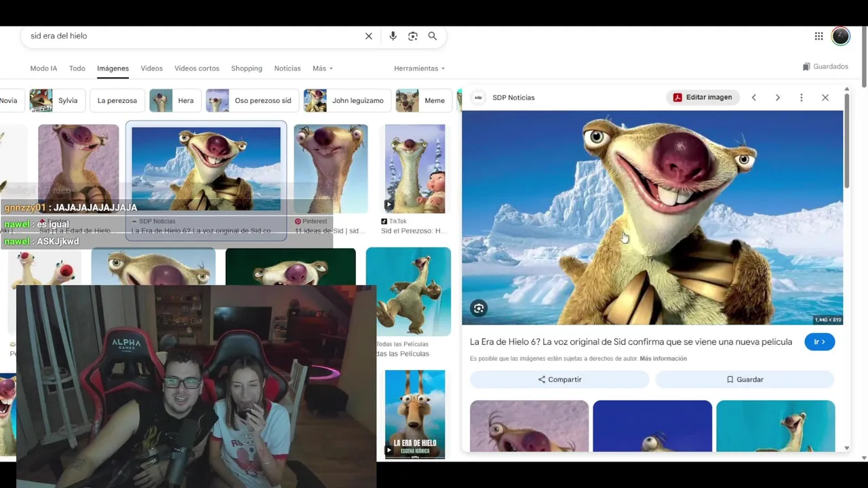Go to the next image with the right arrow

click(x=778, y=98)
